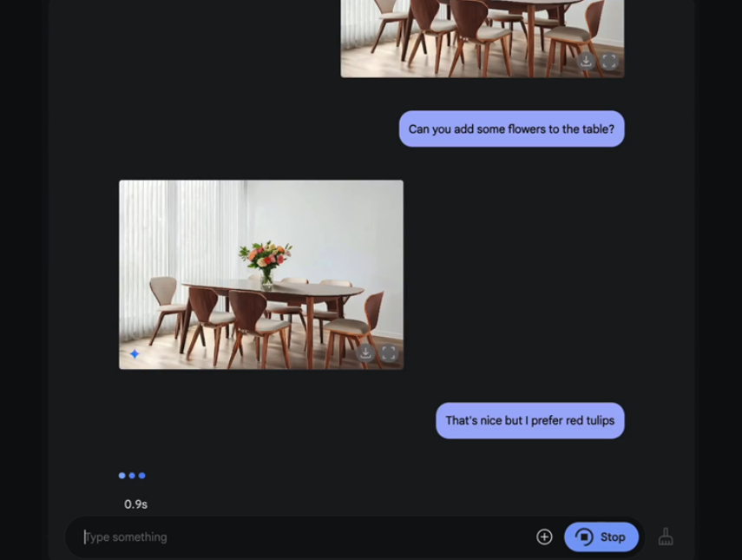Viewport: 742px width, 560px height.
Task: Click the Stop generation button
Action: [601, 537]
